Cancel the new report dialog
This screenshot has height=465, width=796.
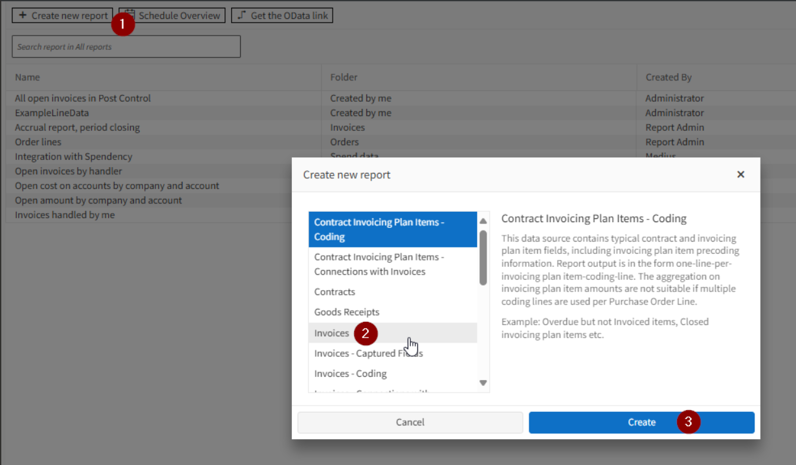pos(410,422)
